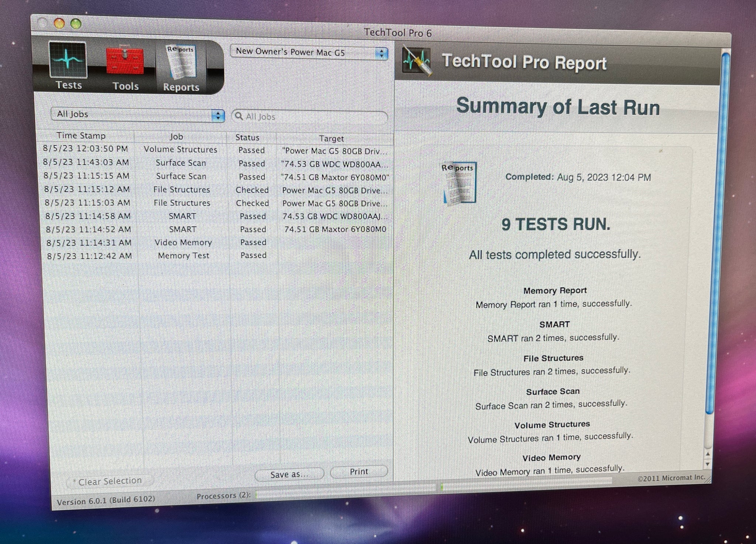Open the All Jobs filter dropdown
This screenshot has height=544, width=756.
pos(138,114)
